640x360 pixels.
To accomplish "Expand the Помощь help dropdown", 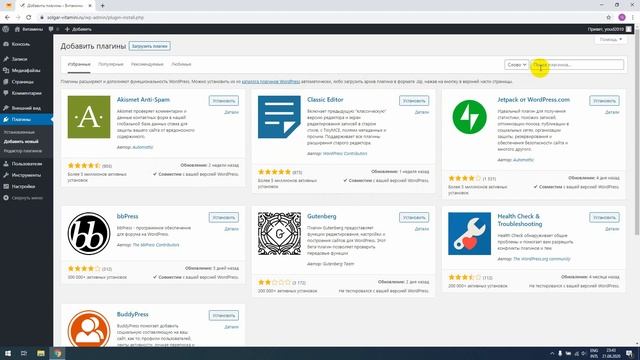I will click(611, 40).
